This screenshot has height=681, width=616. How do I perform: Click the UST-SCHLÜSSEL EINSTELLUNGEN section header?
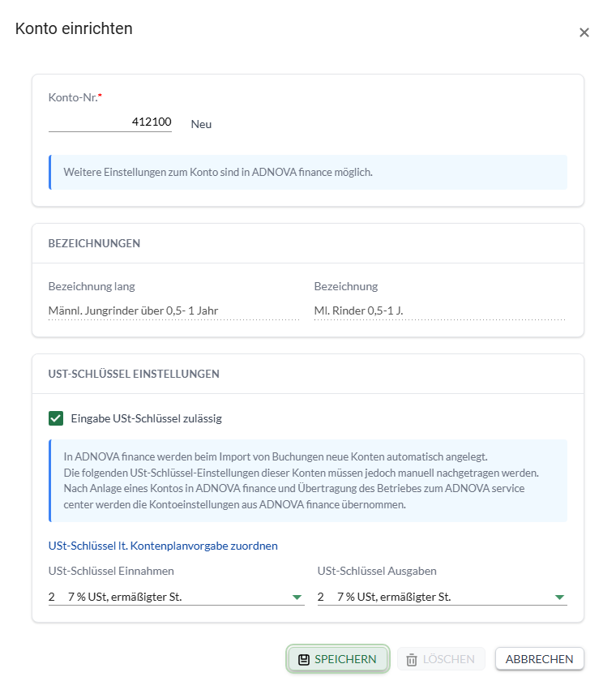(134, 374)
